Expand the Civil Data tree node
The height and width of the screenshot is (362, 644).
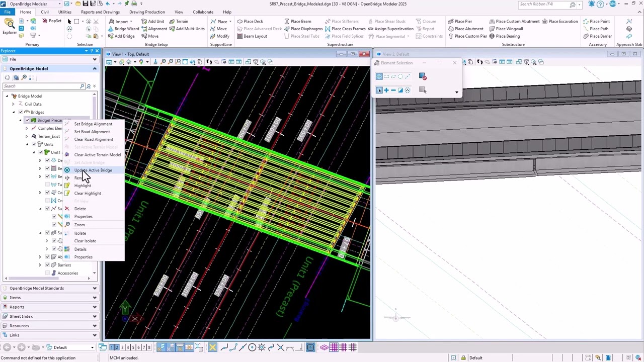[14, 104]
